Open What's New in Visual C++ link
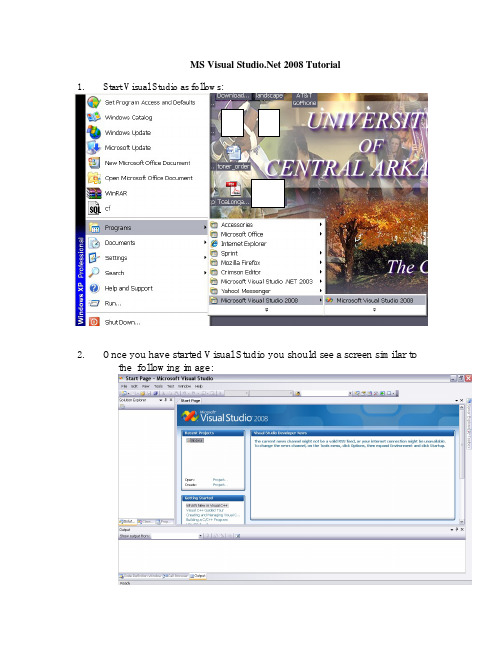Screen dimensions: 502x649 207,505
